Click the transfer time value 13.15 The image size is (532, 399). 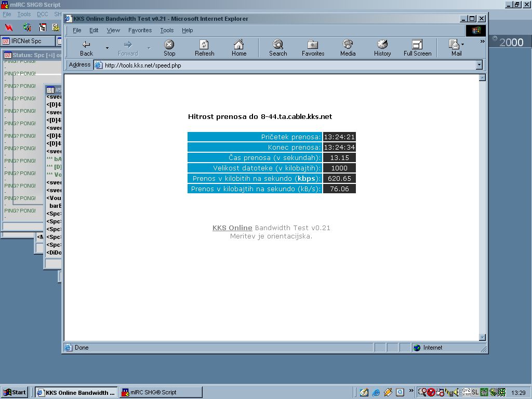point(339,158)
